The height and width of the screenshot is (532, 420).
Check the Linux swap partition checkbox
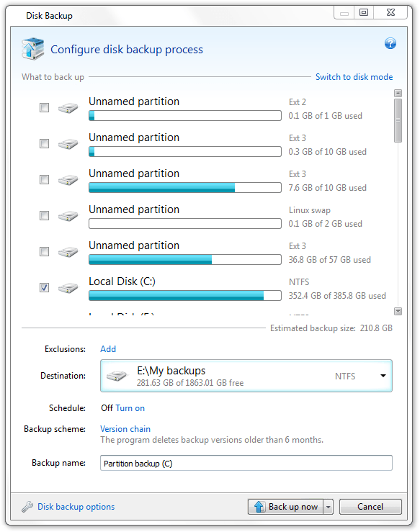pyautogui.click(x=44, y=216)
